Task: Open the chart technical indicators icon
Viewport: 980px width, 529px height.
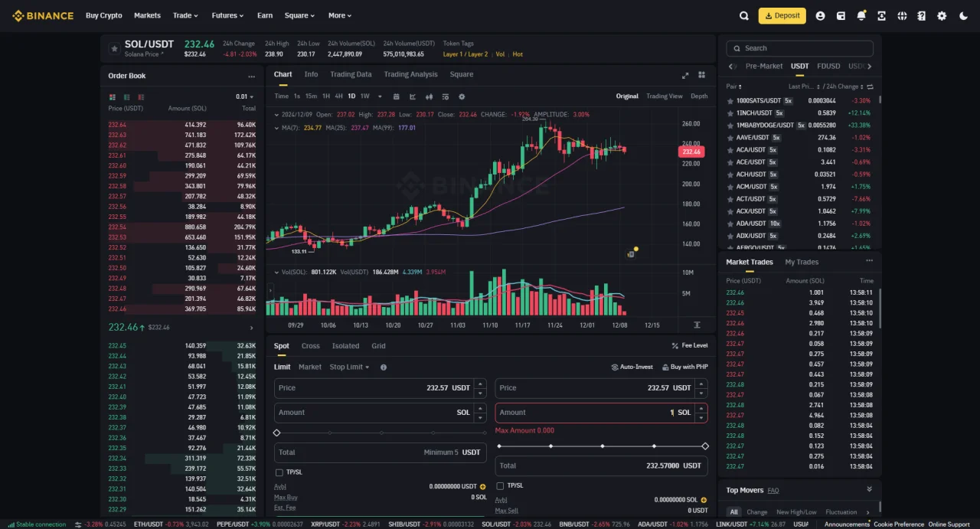Action: click(x=413, y=96)
